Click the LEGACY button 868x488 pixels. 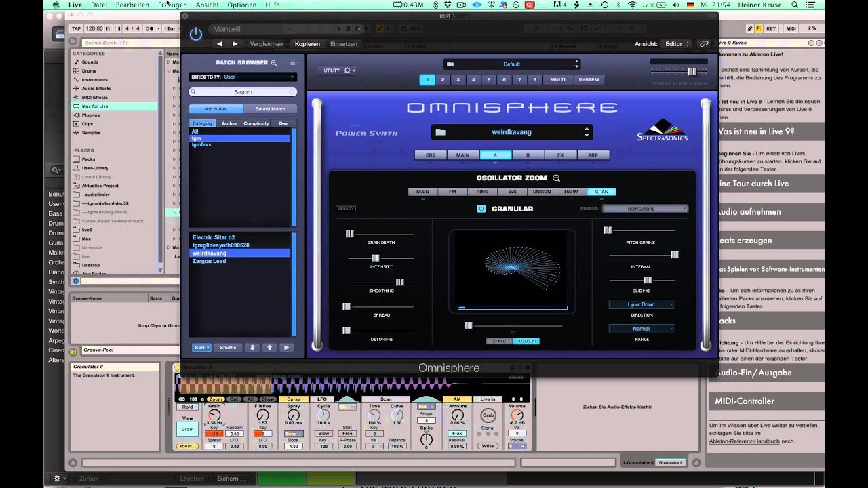coord(345,209)
